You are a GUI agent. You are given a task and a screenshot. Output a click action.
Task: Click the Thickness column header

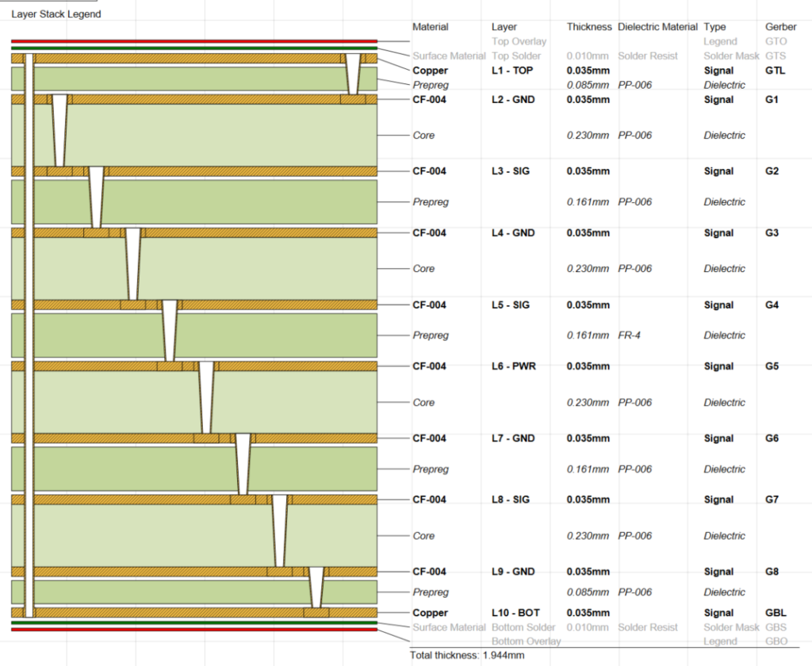coord(589,27)
